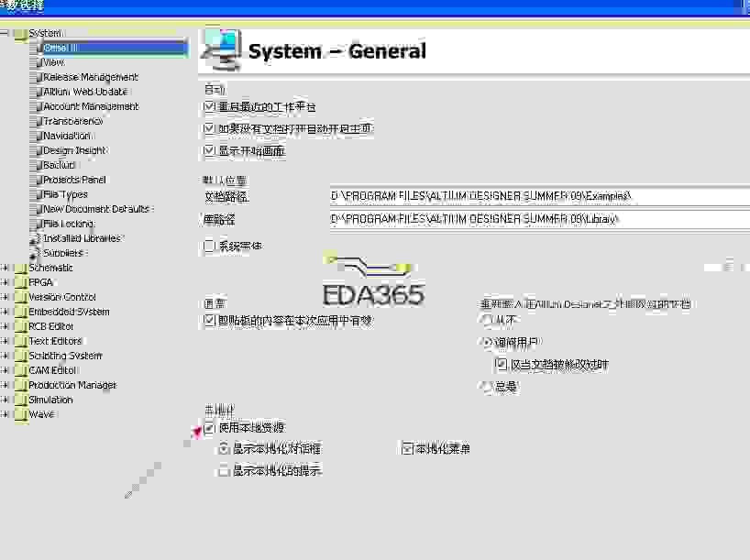Expand the Text Editors tree node
This screenshot has width=750, height=560.
(x=5, y=341)
